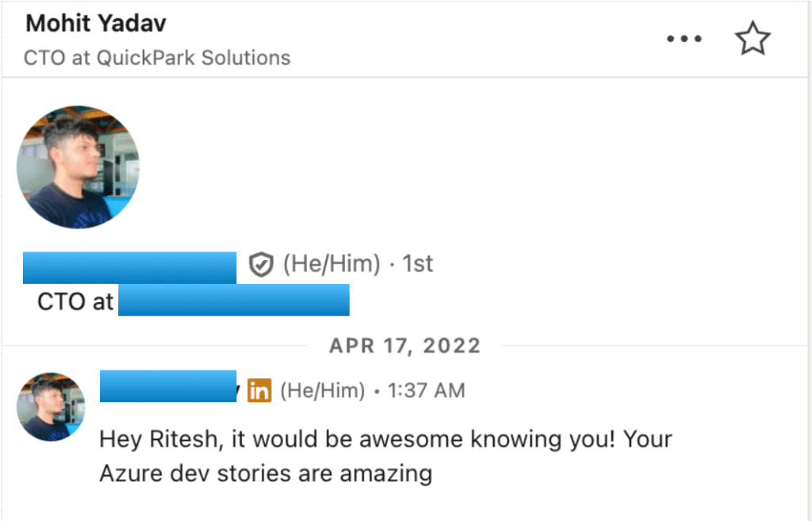Click the 1:37 AM message timestamp
This screenshot has width=812, height=522.
[426, 390]
